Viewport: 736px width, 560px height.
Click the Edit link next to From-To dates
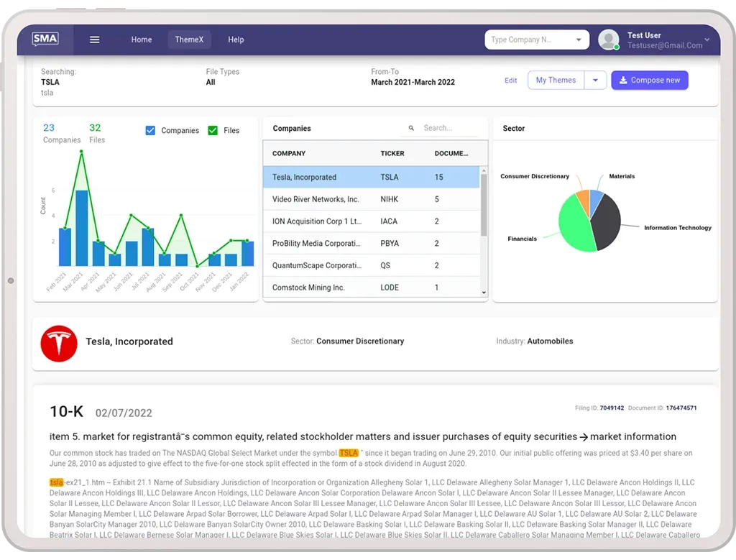pyautogui.click(x=510, y=81)
